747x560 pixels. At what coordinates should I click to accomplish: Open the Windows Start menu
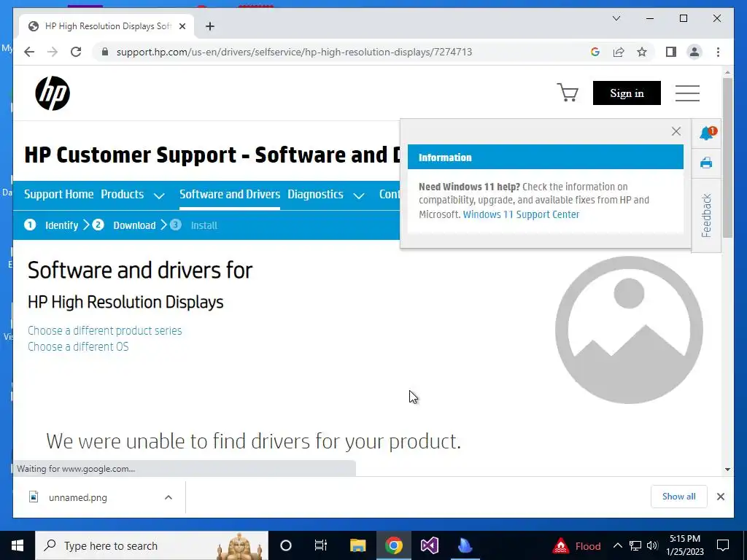click(x=18, y=545)
